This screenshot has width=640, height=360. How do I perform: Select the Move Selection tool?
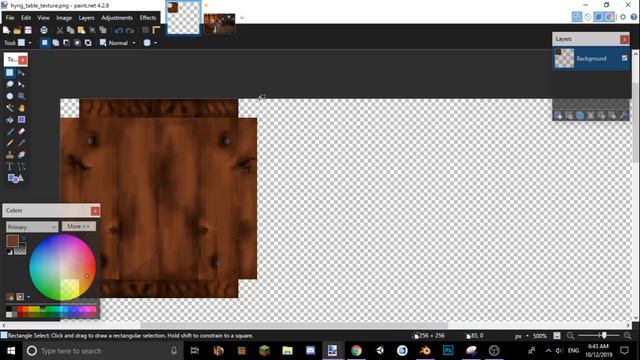tap(22, 84)
